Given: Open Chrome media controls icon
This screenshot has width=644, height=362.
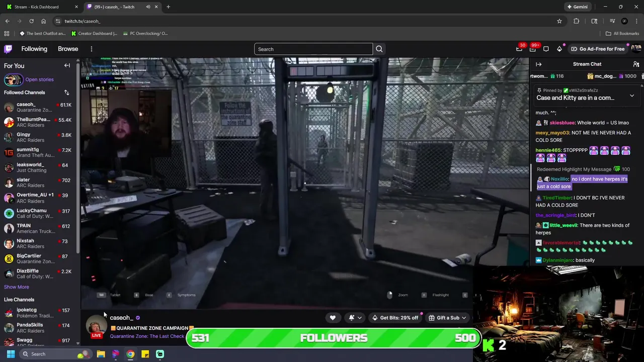Looking at the screenshot, I should point(612,21).
